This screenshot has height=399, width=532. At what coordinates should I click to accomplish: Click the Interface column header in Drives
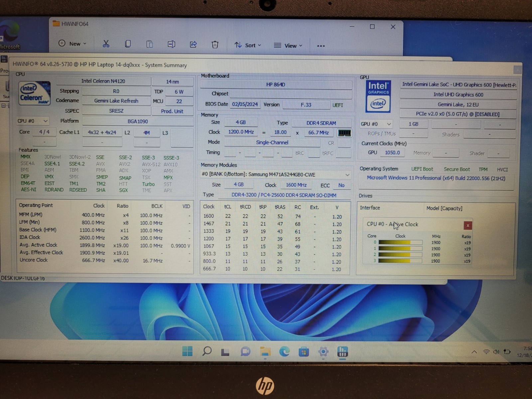(370, 208)
